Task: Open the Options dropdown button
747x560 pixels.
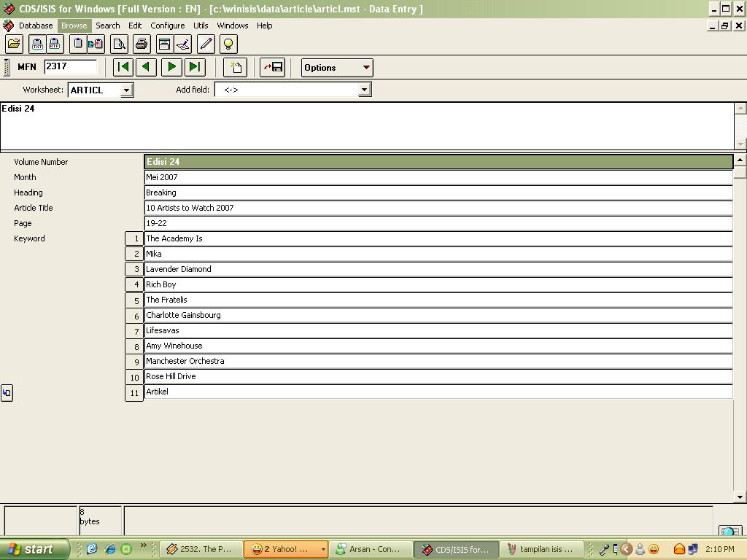Action: tap(337, 68)
